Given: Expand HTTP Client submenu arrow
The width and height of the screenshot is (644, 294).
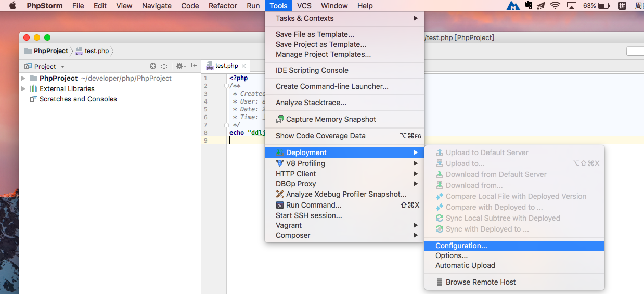Looking at the screenshot, I should (x=416, y=174).
